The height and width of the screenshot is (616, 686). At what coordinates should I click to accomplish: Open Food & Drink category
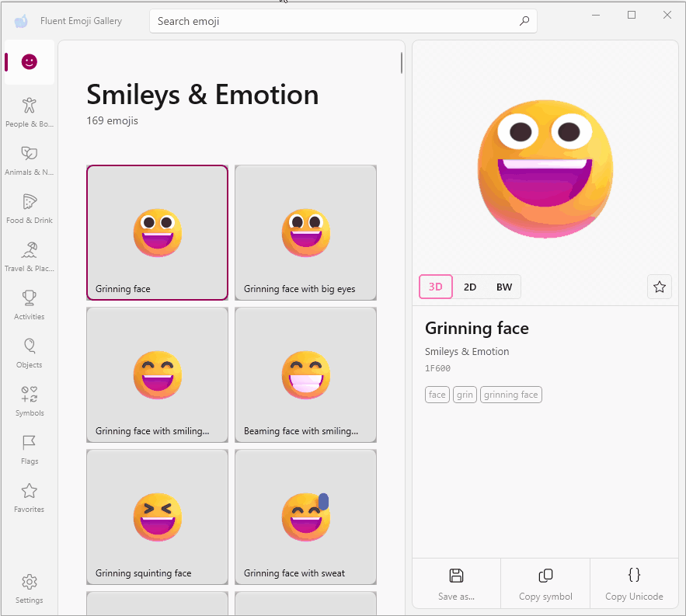coord(30,208)
